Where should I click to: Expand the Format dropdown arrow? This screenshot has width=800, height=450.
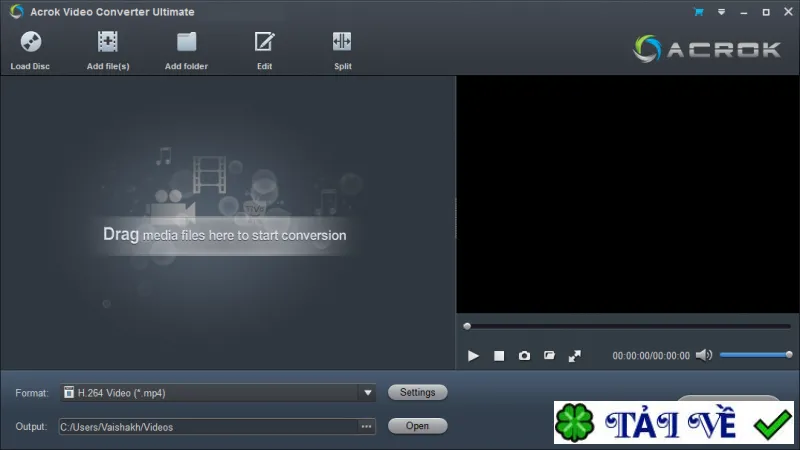tap(367, 393)
